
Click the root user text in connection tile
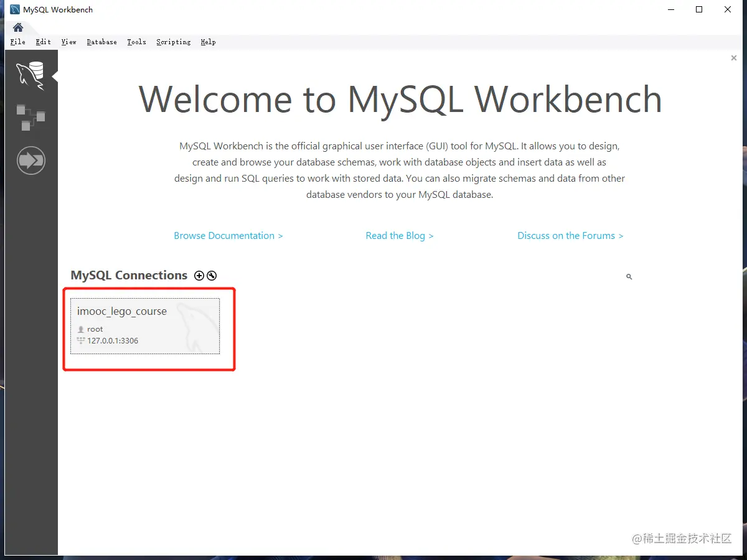[95, 329]
